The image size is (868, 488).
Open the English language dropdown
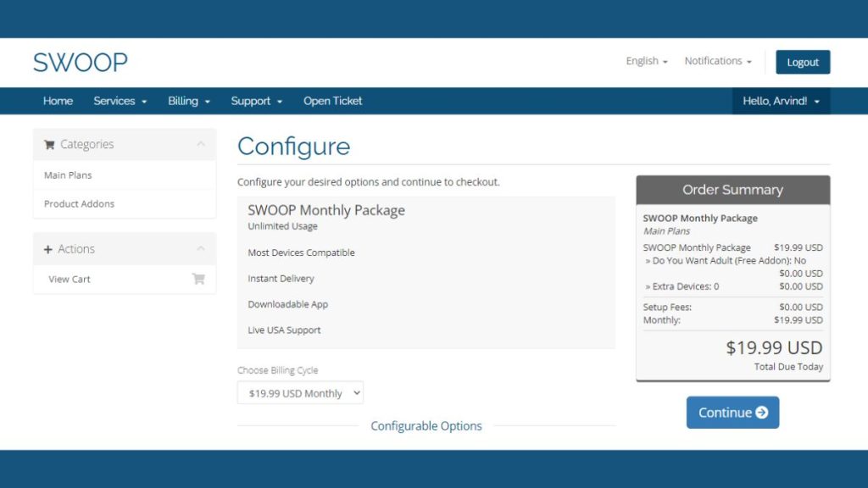[647, 61]
